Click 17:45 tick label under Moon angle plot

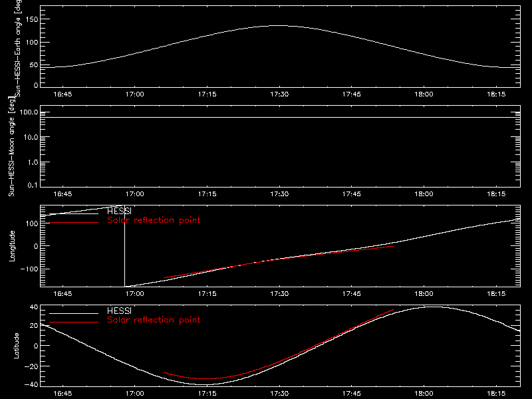352,194
